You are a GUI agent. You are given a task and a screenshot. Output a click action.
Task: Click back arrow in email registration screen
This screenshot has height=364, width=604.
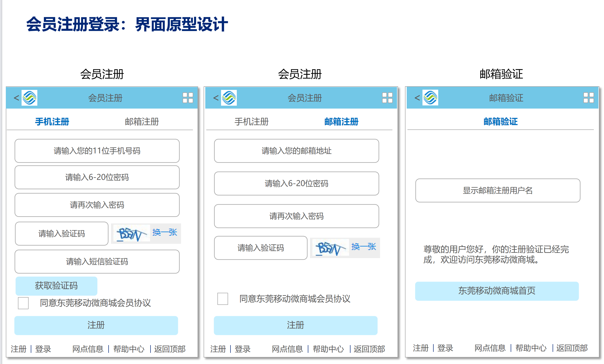[x=216, y=98]
